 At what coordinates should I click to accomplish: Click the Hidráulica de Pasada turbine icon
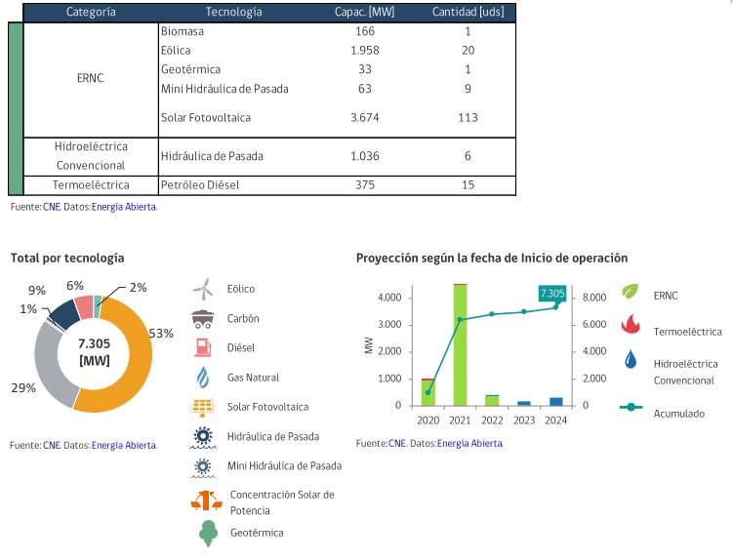coord(203,436)
